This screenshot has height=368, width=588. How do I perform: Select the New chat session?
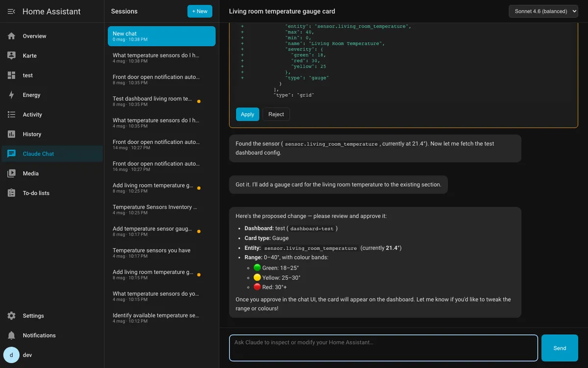point(162,36)
